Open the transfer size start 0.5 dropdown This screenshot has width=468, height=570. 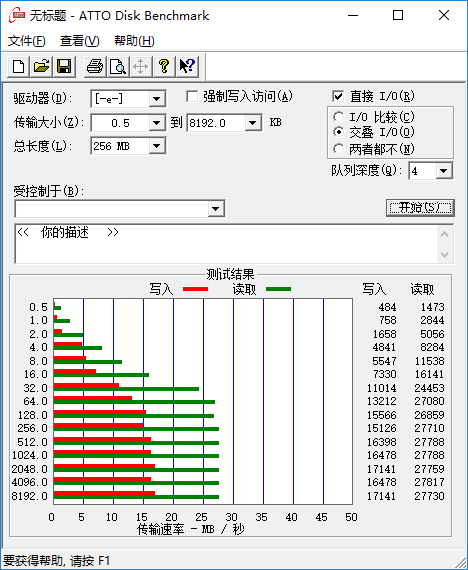(157, 123)
